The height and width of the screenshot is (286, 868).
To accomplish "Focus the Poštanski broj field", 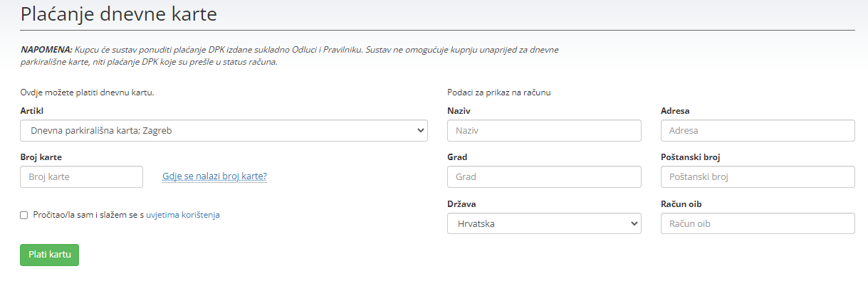I will [758, 176].
